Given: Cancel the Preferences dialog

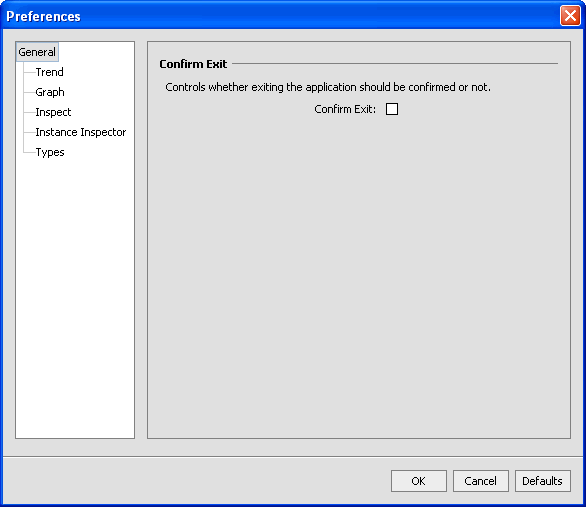Looking at the screenshot, I should click(481, 481).
